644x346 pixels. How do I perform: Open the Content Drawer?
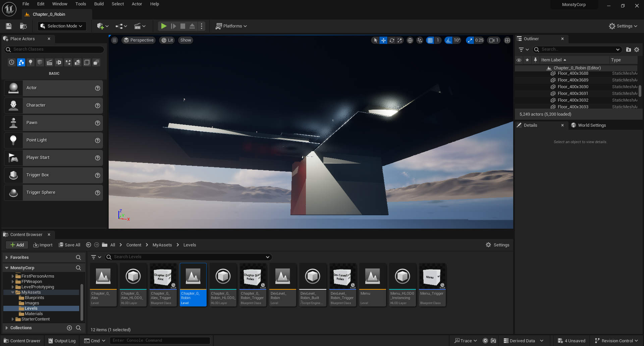tap(22, 341)
